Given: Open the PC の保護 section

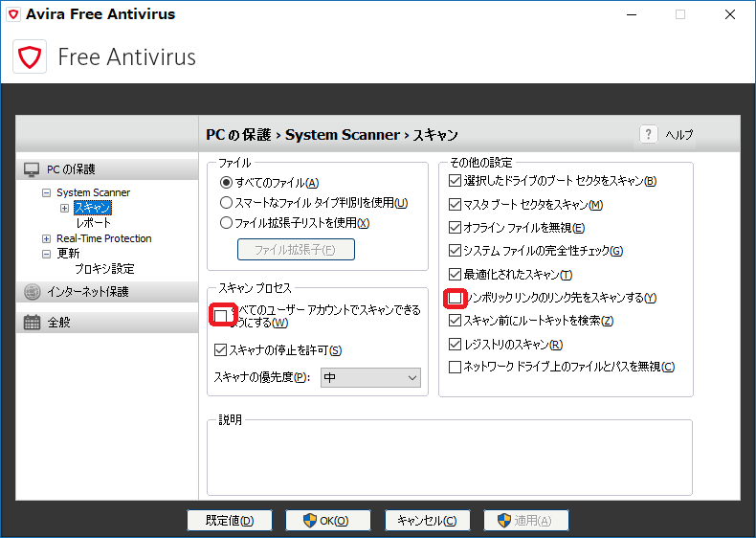Looking at the screenshot, I should click(x=107, y=169).
